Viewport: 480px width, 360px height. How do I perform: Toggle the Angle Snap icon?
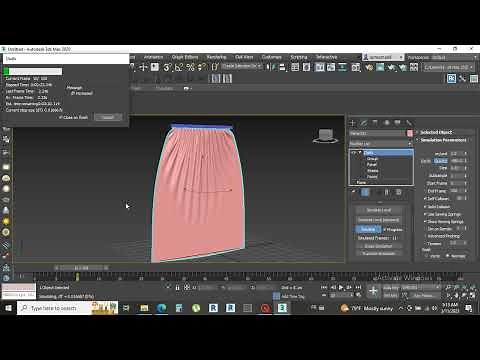[179, 67]
